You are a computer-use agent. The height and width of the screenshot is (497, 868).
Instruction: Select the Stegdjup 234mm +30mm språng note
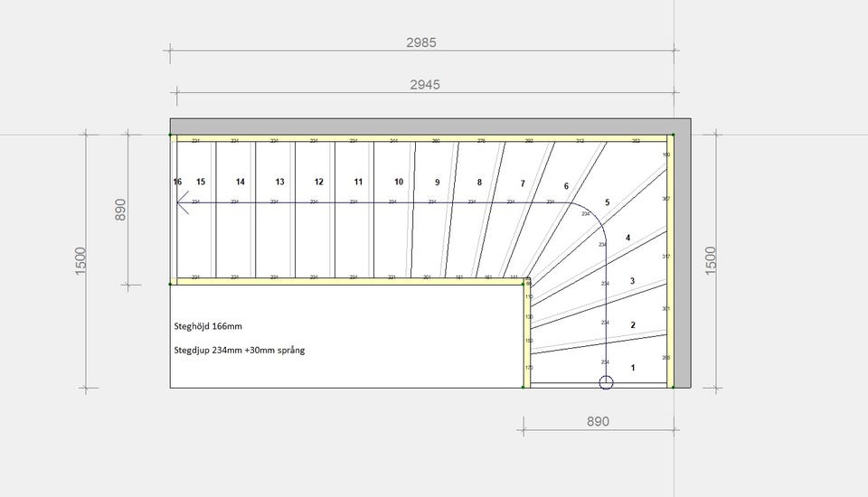(239, 351)
